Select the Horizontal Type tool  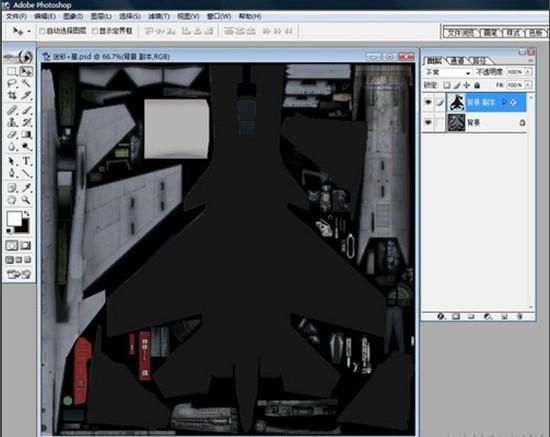point(26,161)
